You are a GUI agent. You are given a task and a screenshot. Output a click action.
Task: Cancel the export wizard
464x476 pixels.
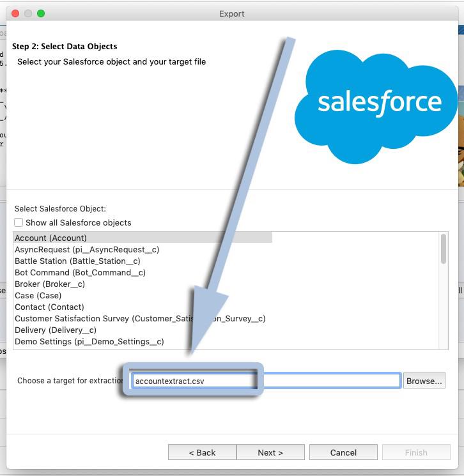pos(343,452)
